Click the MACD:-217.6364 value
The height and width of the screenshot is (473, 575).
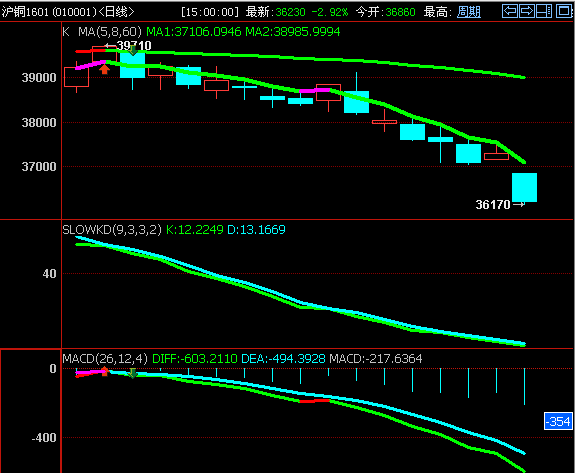click(x=376, y=358)
